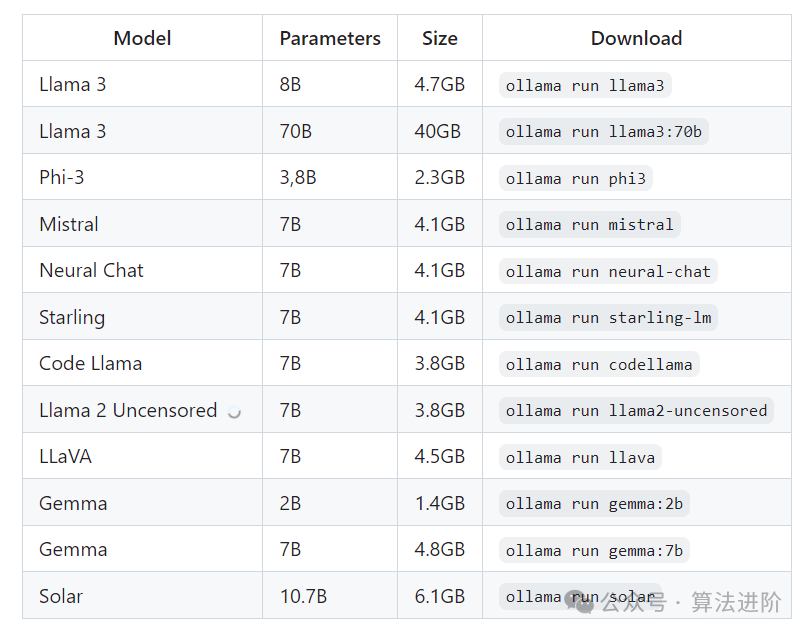This screenshot has height=634, width=807.
Task: Select the "ollama run llama3:70b" code snippet
Action: 604,132
